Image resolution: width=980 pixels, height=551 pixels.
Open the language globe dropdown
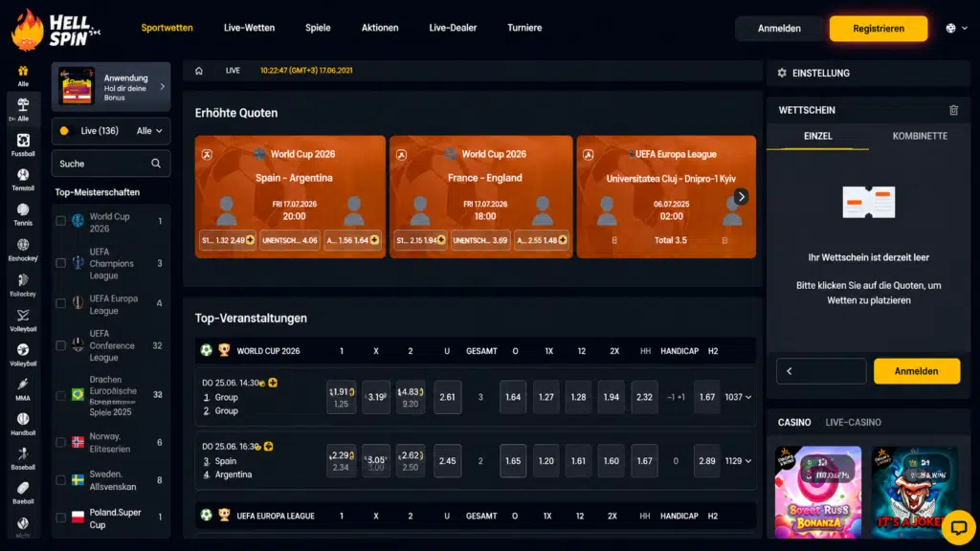coord(956,28)
